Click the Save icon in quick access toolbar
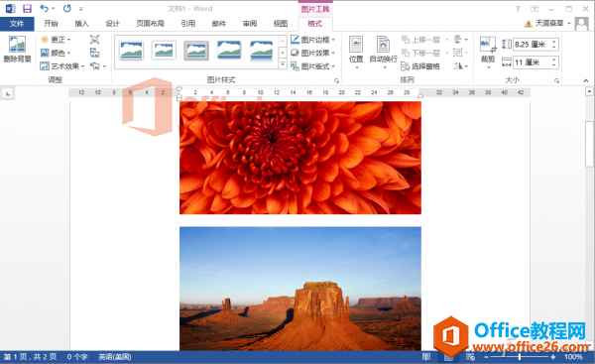 pyautogui.click(x=27, y=8)
